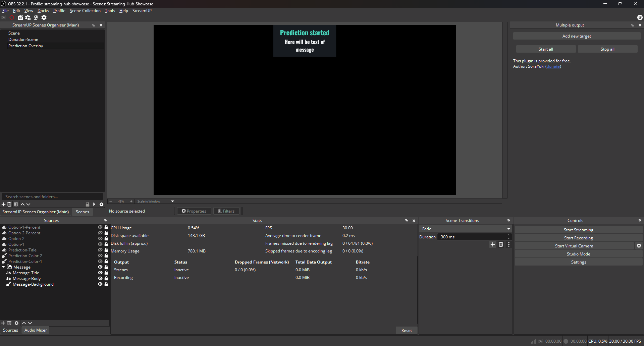Enable Studio Mode
Screen dimensions: 644x346
click(x=579, y=254)
